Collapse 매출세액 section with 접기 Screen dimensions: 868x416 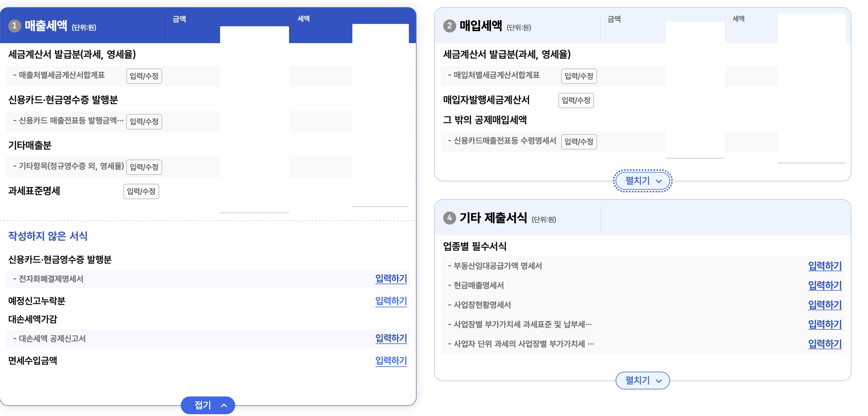pyautogui.click(x=208, y=405)
